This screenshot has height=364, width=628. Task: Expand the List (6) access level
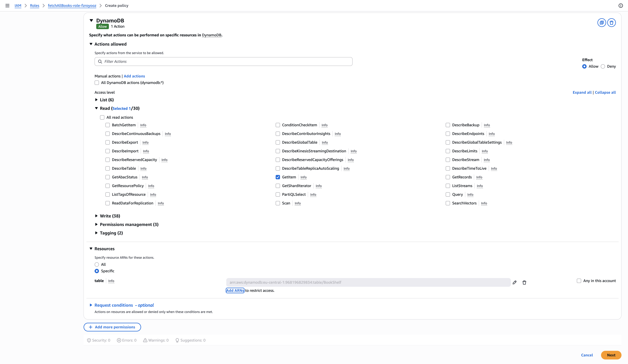pos(96,100)
